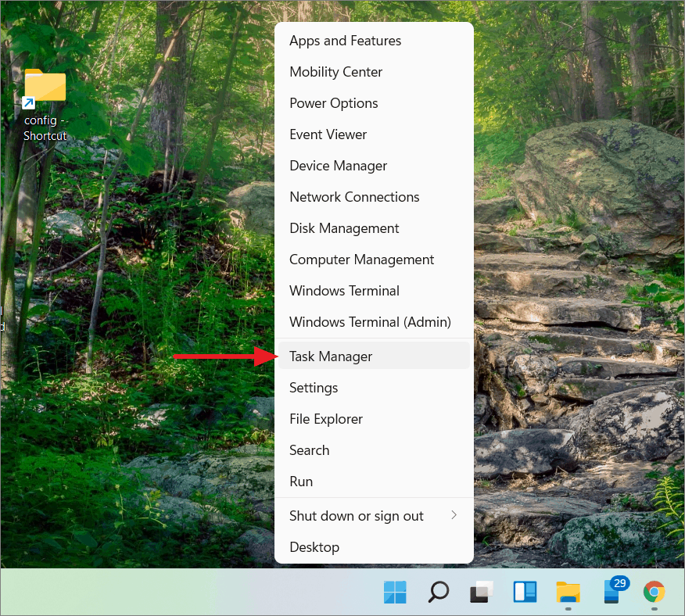The height and width of the screenshot is (616, 685).
Task: Open the config - Shortcut folder
Action: [45, 86]
